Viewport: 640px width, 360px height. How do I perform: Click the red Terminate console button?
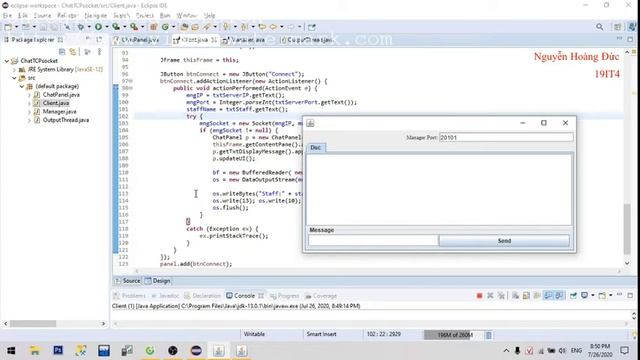coord(479,296)
